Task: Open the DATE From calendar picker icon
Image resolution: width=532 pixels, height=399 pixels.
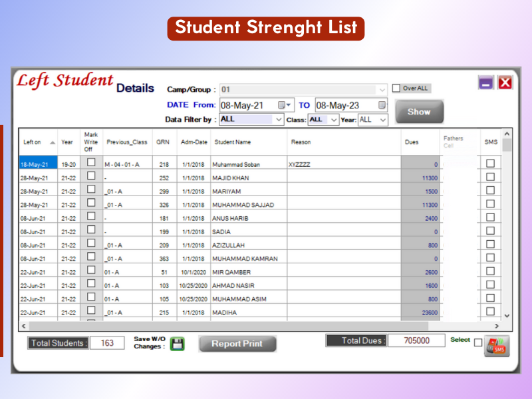Action: click(284, 105)
